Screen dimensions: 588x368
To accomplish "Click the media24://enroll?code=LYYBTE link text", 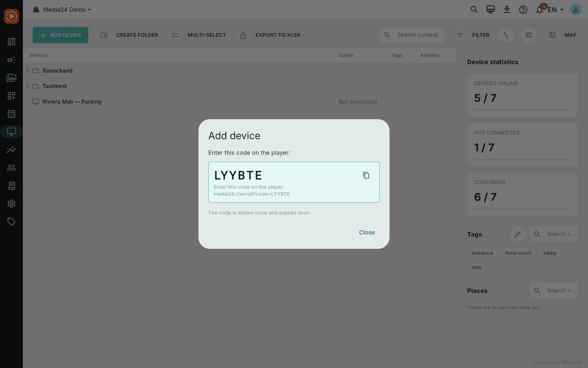I will coord(252,194).
